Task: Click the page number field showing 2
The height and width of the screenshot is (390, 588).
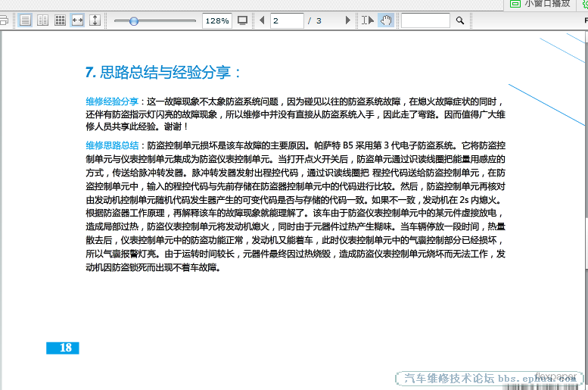Action: coord(287,20)
